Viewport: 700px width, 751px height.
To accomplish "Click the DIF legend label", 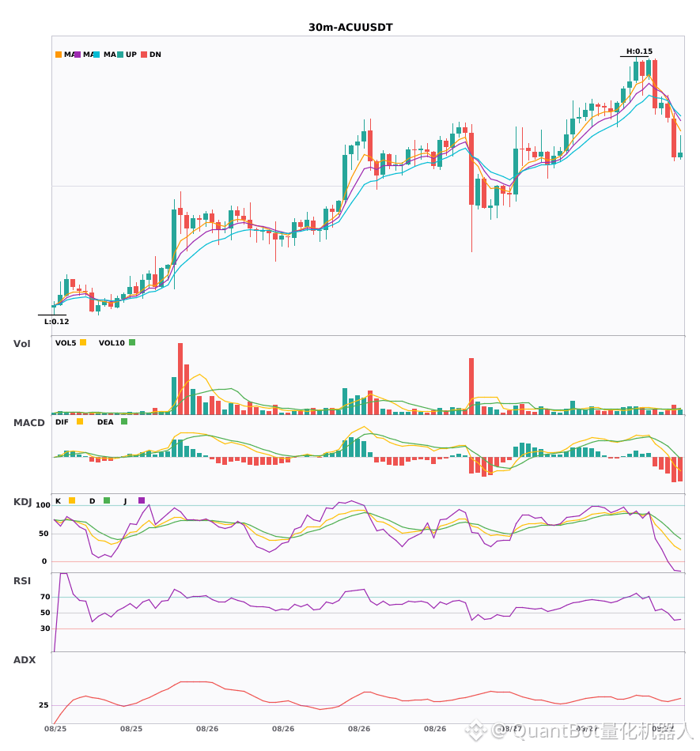I will coord(62,422).
